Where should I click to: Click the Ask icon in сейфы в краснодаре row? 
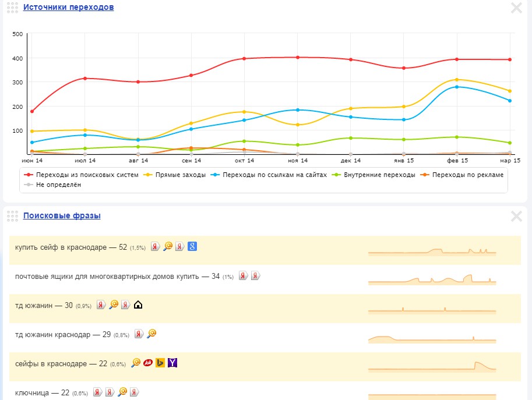[x=148, y=363]
